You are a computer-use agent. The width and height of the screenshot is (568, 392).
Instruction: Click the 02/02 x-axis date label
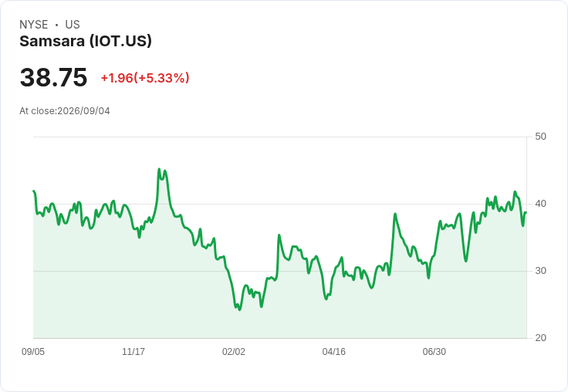pyautogui.click(x=234, y=351)
